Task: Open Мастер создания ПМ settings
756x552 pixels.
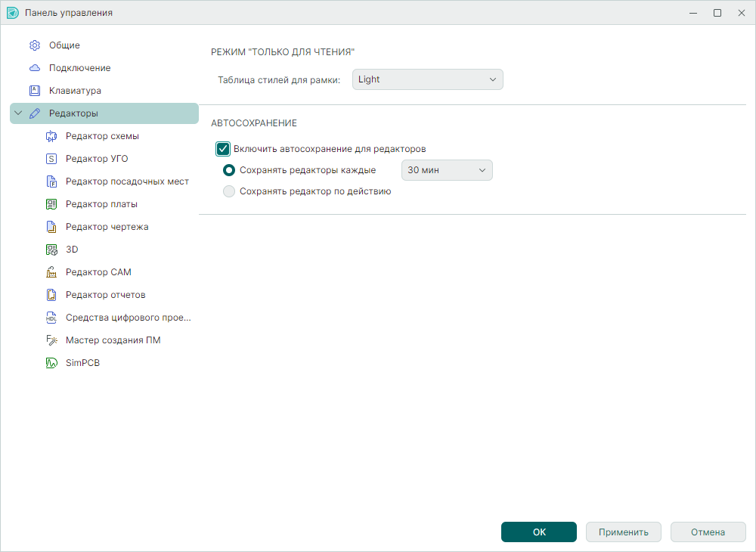Action: pos(113,340)
